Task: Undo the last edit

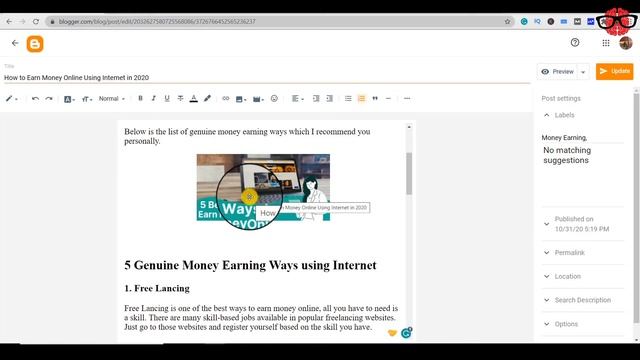Action: coord(35,98)
